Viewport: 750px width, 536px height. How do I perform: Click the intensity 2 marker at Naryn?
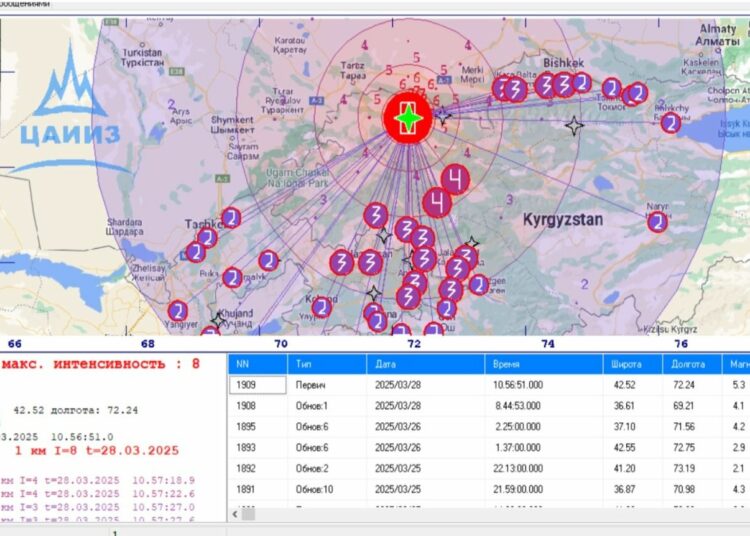point(657,222)
